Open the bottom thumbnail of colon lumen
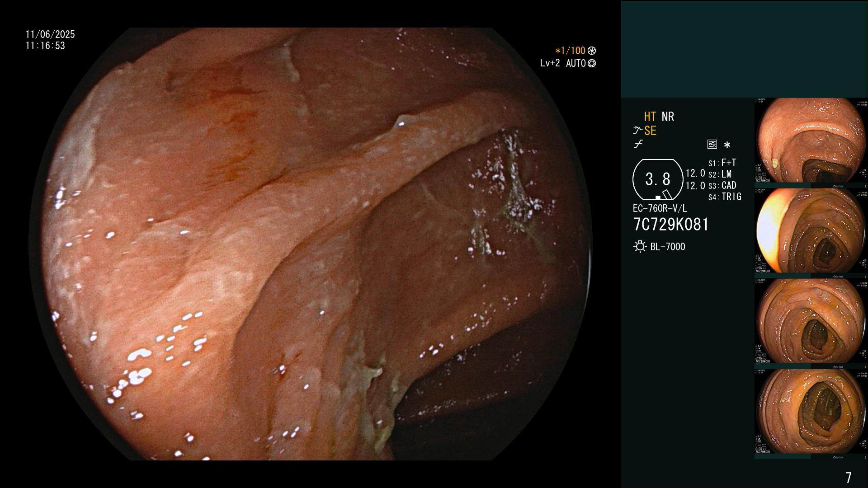This screenshot has height=488, width=868. [x=811, y=411]
